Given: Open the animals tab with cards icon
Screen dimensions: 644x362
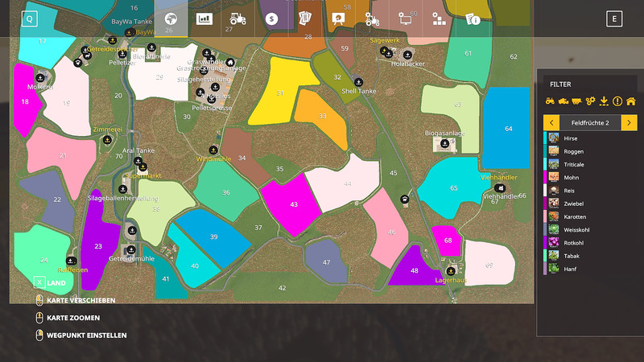Looking at the screenshot, I should coord(305,19).
